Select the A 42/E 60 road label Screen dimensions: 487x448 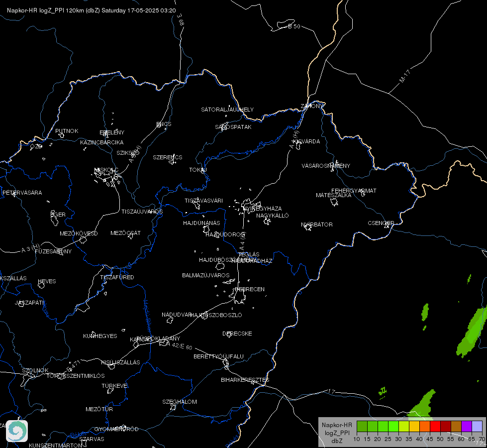click(179, 345)
